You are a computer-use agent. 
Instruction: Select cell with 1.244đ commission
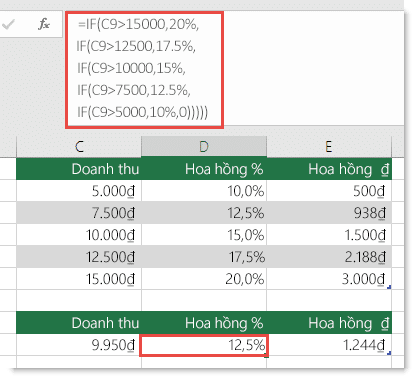point(329,345)
